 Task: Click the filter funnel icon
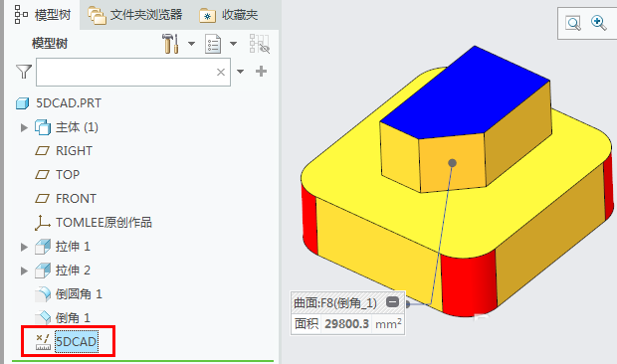click(x=24, y=72)
